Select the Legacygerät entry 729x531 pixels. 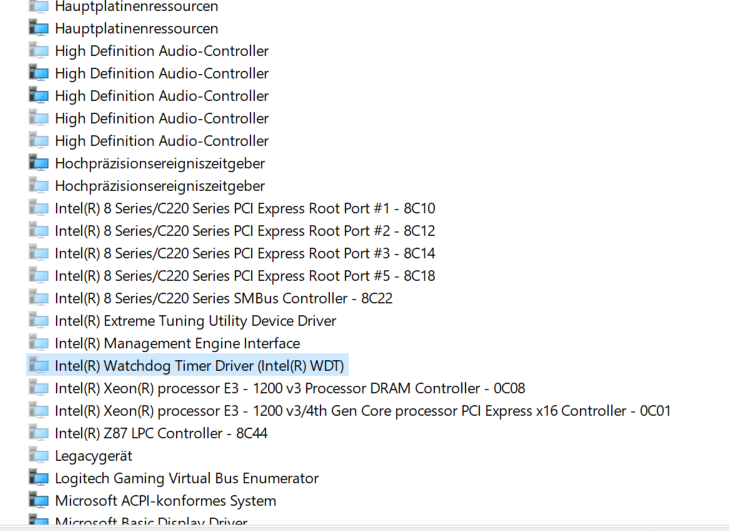pos(93,456)
